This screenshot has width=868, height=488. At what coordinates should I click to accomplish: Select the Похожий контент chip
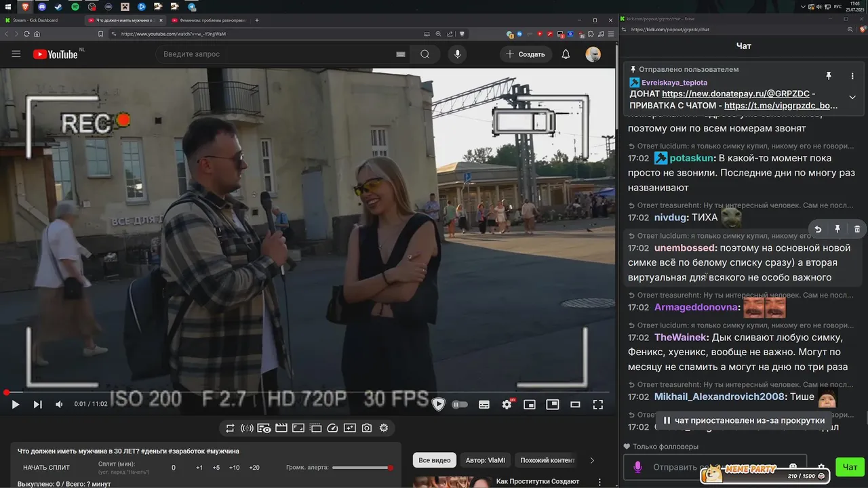tap(547, 460)
